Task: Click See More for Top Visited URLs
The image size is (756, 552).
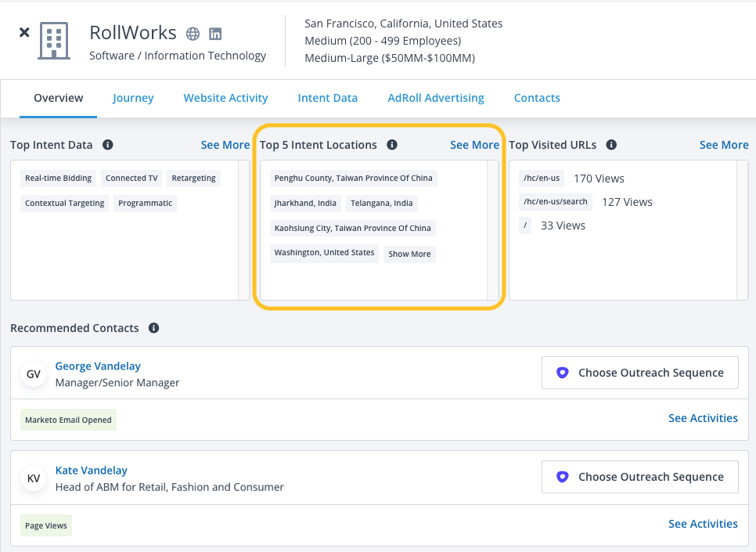Action: (723, 145)
